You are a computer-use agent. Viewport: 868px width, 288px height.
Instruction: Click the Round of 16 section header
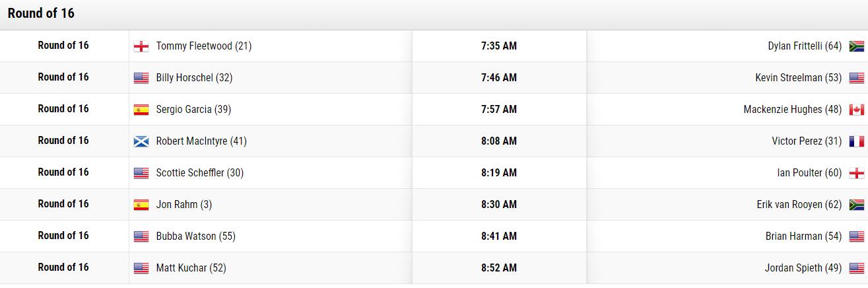pyautogui.click(x=41, y=14)
